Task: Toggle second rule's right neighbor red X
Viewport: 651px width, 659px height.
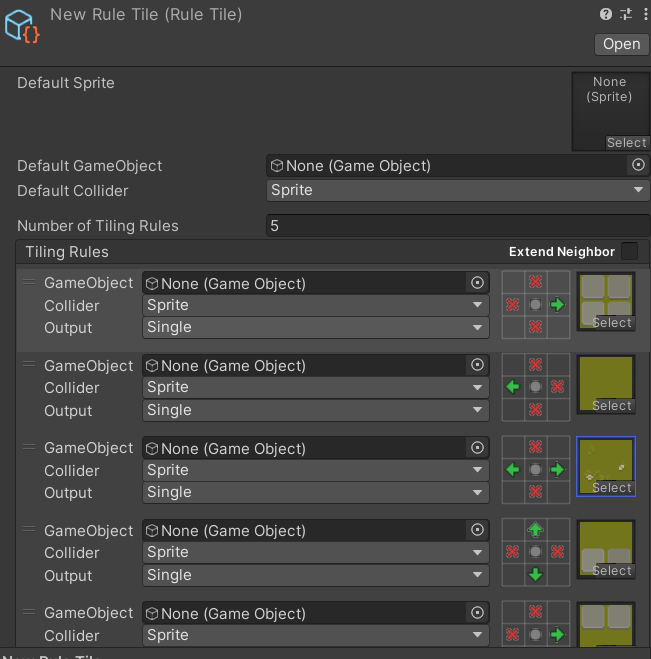Action: click(x=558, y=387)
